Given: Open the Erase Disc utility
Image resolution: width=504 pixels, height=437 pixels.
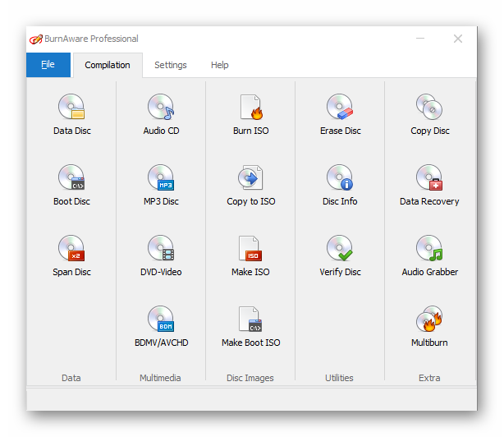Looking at the screenshot, I should tap(340, 114).
